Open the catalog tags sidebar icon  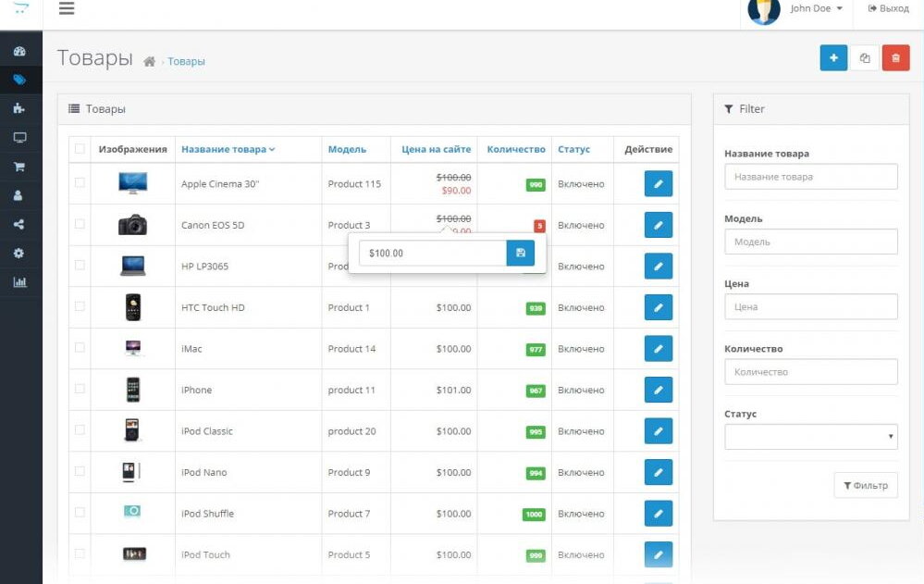pyautogui.click(x=19, y=80)
